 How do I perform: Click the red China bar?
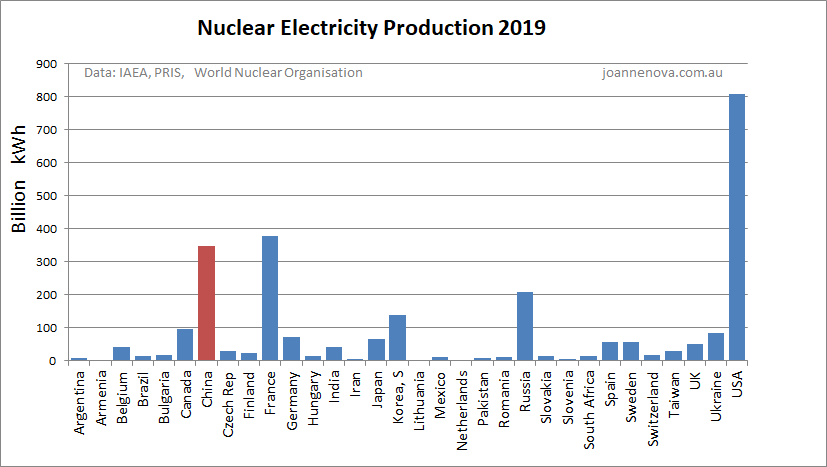(x=206, y=303)
